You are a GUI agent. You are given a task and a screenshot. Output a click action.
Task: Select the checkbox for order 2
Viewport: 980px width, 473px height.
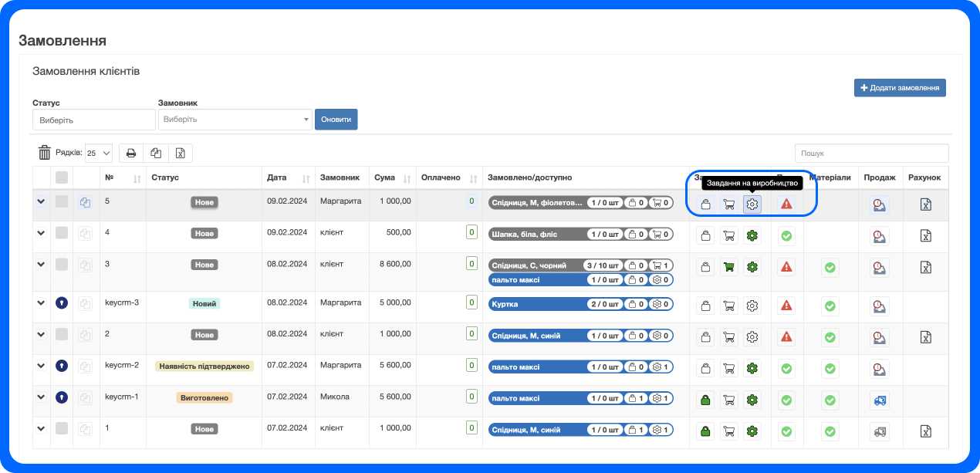pyautogui.click(x=62, y=334)
